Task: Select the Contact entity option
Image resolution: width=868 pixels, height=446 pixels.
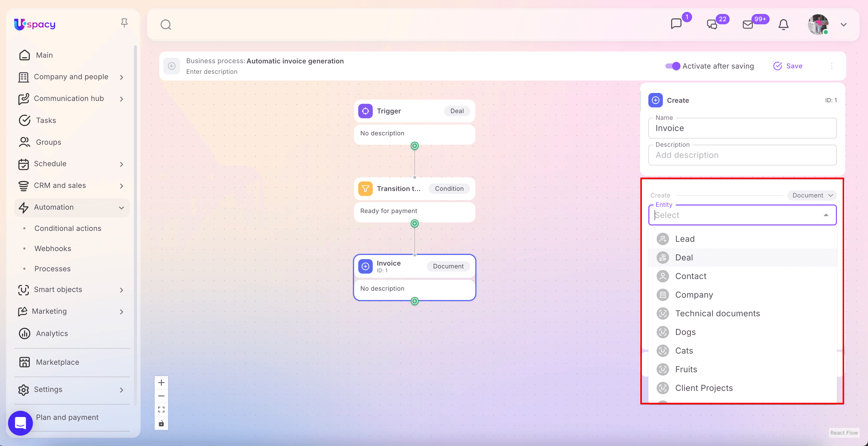Action: click(742, 276)
